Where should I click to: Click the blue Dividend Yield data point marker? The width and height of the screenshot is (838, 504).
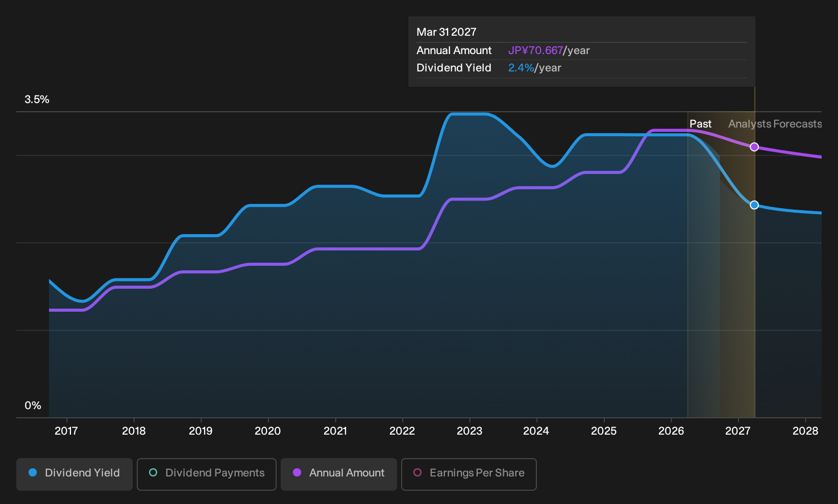coord(754,205)
